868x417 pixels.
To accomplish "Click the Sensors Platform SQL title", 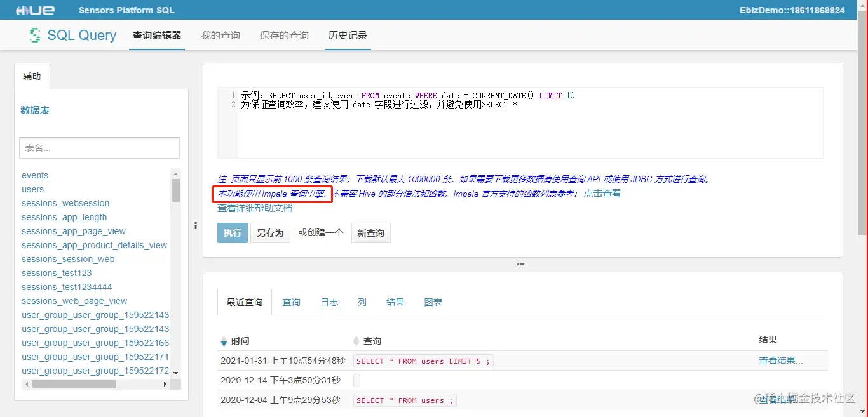I will click(x=126, y=10).
